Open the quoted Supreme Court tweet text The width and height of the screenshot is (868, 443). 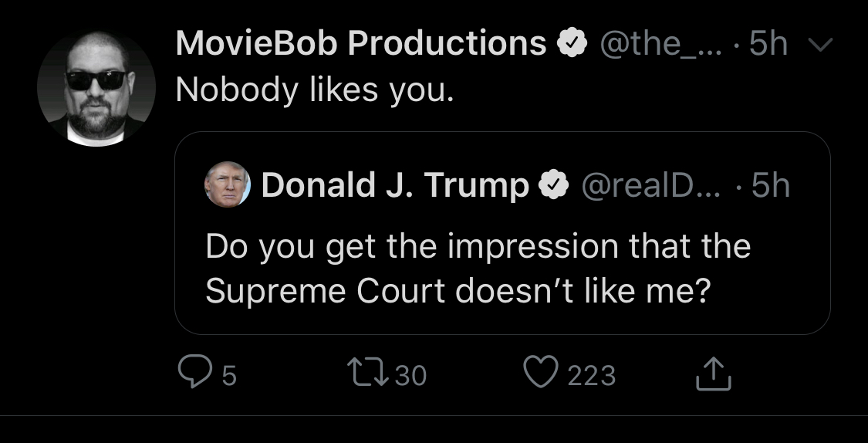click(x=478, y=268)
